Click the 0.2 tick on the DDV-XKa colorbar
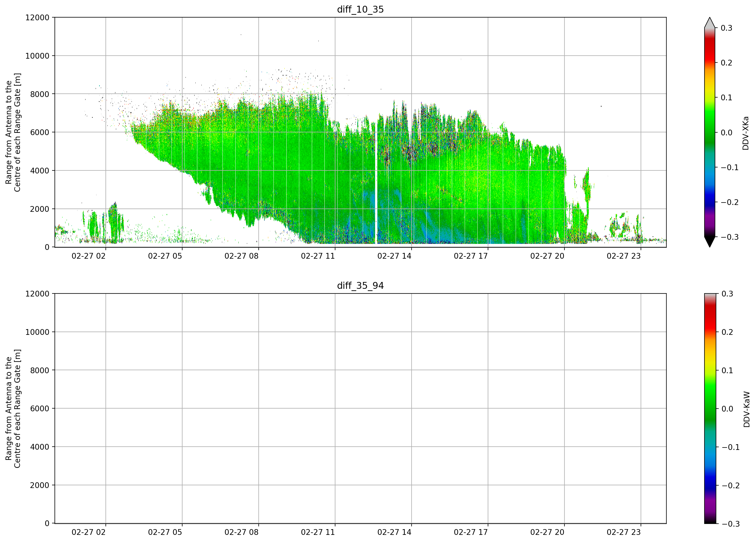Screen dimensions: 756x542 [x=727, y=63]
